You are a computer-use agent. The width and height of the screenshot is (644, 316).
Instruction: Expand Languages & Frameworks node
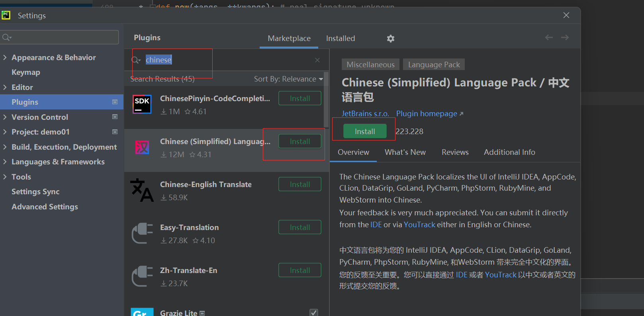(x=5, y=162)
